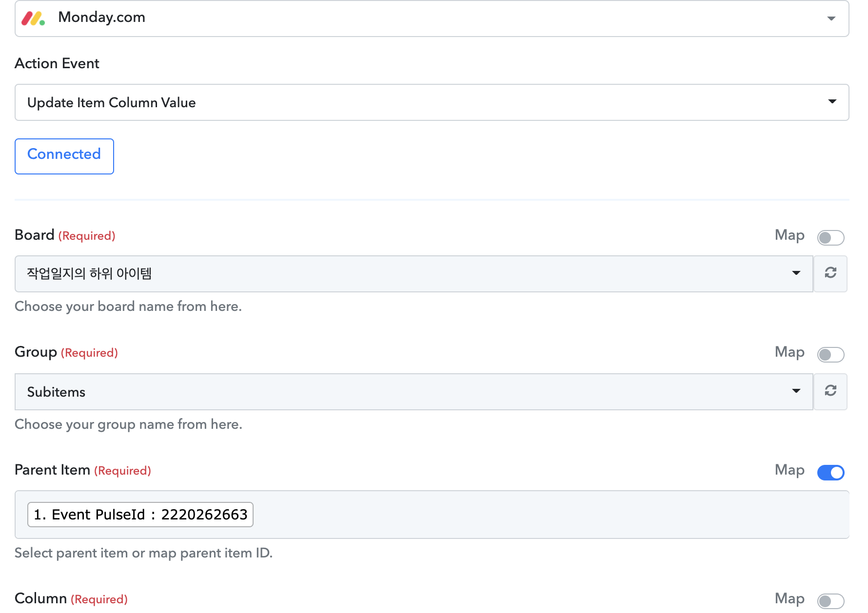Viewport: 868px width, 613px height.
Task: Toggle the Group Map switch
Action: (830, 354)
